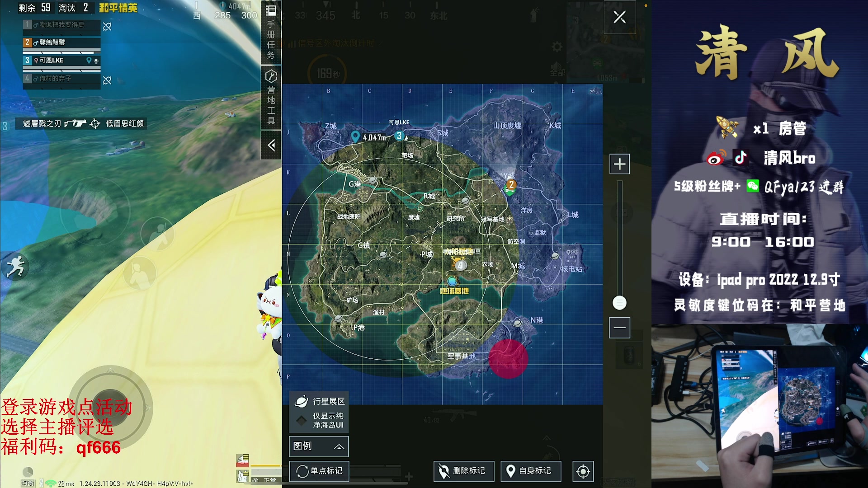Click player 2 orange marker near Y城
This screenshot has height=488, width=868.
pos(511,184)
